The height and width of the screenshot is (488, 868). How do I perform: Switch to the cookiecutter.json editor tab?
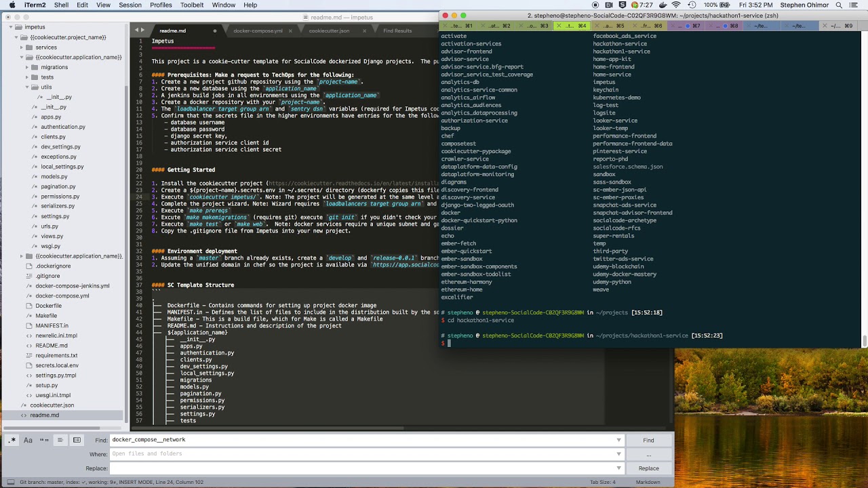pos(329,30)
